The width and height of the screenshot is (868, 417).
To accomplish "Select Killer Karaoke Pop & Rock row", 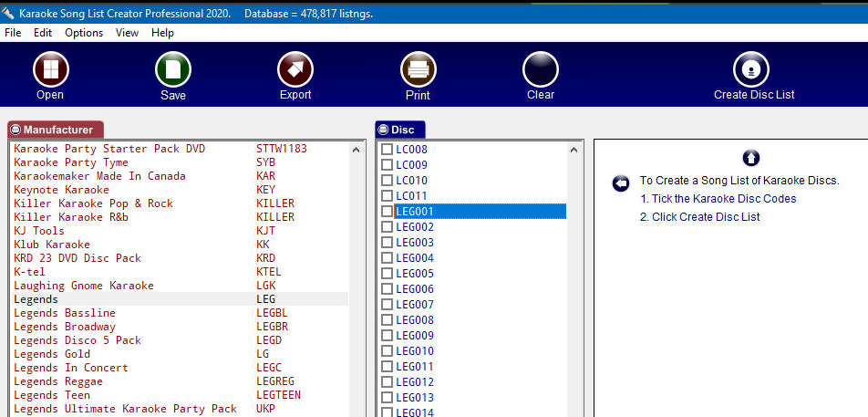I will coord(180,203).
